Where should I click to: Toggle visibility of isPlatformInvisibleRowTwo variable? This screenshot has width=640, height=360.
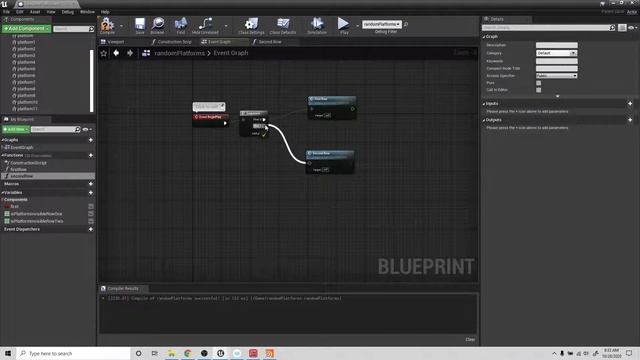click(x=91, y=221)
